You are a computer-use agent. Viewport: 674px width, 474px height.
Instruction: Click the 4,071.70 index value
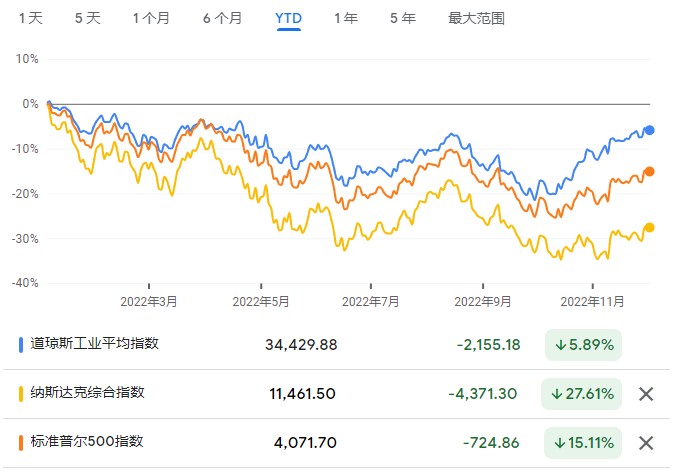(x=305, y=443)
